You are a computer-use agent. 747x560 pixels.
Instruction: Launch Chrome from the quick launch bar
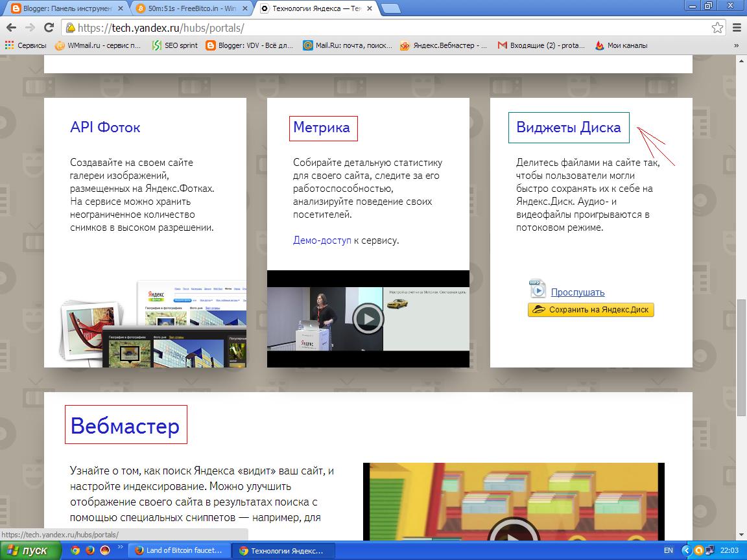tap(75, 550)
